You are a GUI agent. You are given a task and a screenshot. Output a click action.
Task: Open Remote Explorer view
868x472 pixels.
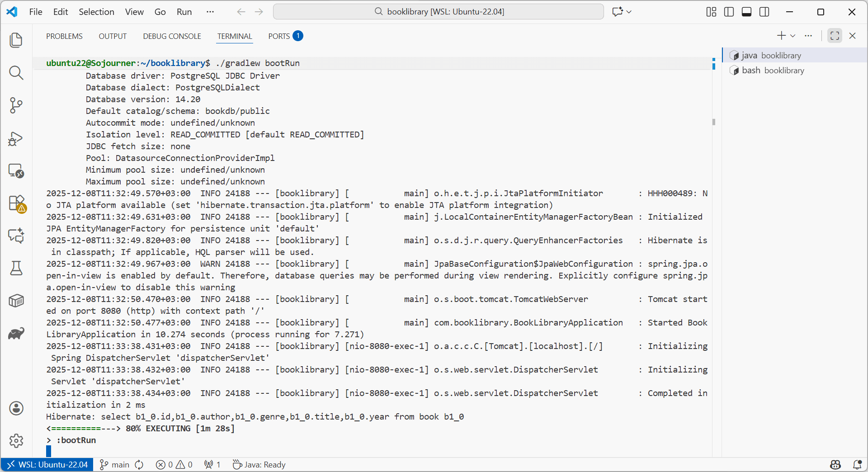click(16, 171)
